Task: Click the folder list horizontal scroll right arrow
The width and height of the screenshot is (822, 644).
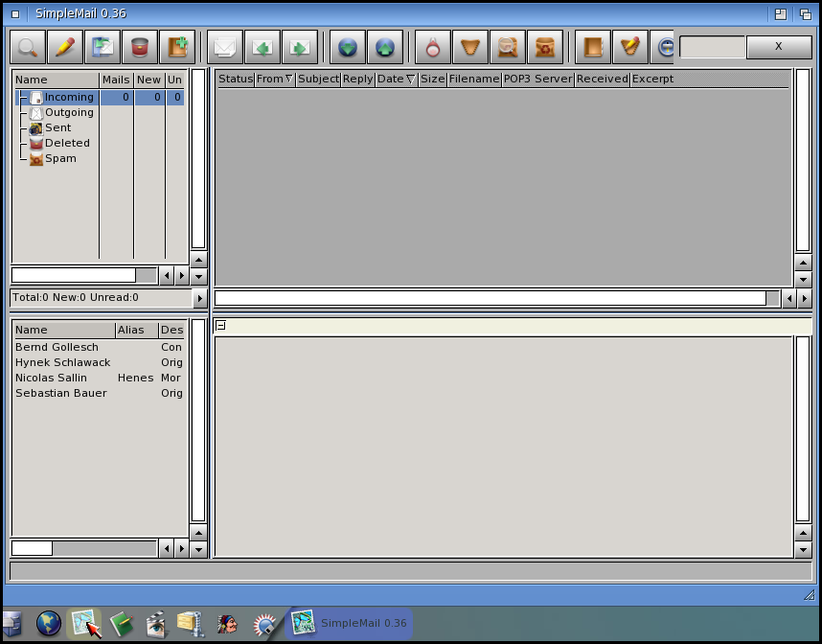Action: click(182, 275)
